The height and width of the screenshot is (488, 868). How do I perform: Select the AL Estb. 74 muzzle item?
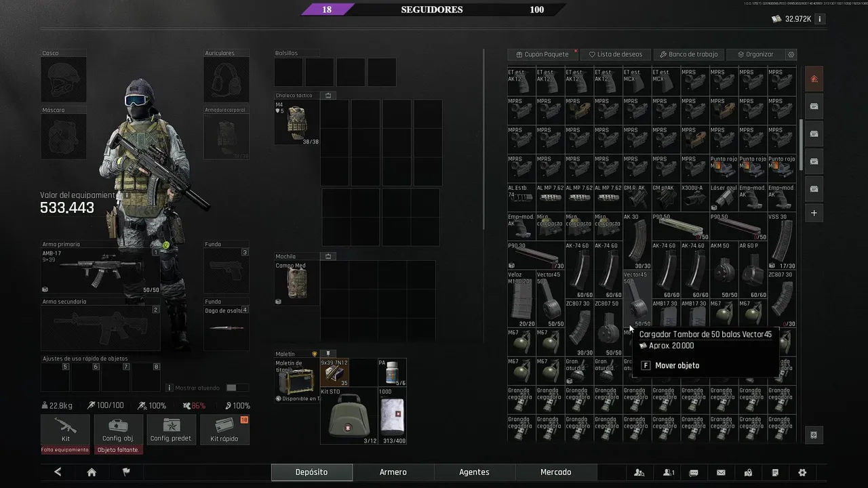[521, 197]
